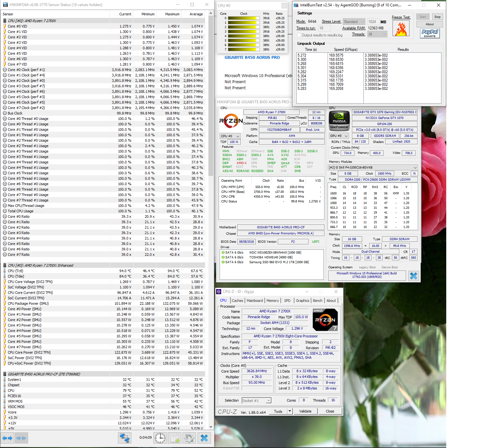Open the CPU-Z Selection 'Socket #1' dropdown
491x448 pixels.
coord(256,400)
